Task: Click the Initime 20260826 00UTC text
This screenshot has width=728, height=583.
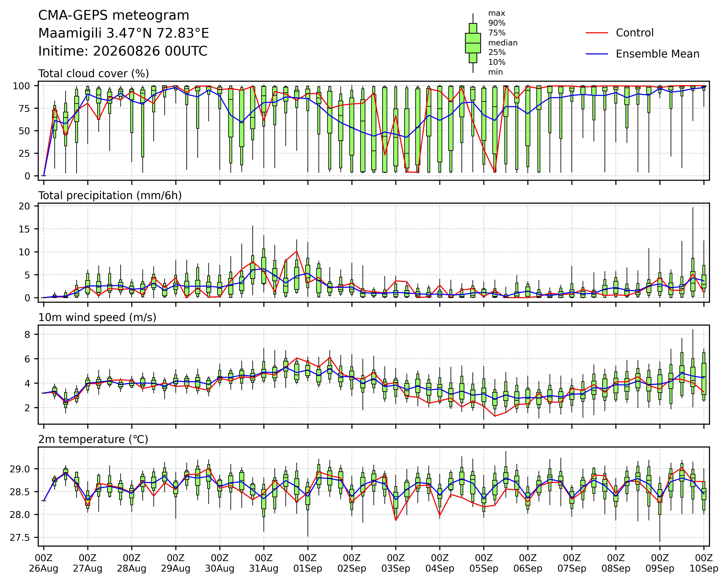Action: 123,51
